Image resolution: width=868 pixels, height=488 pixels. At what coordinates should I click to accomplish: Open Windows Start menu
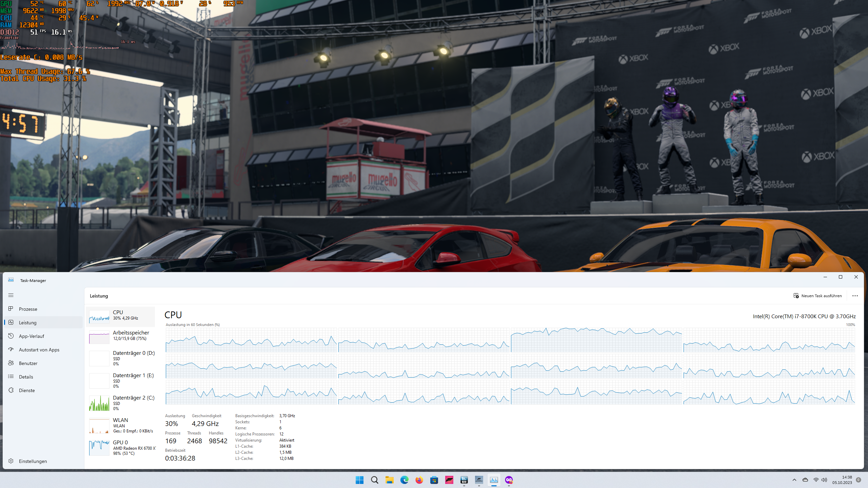(359, 480)
